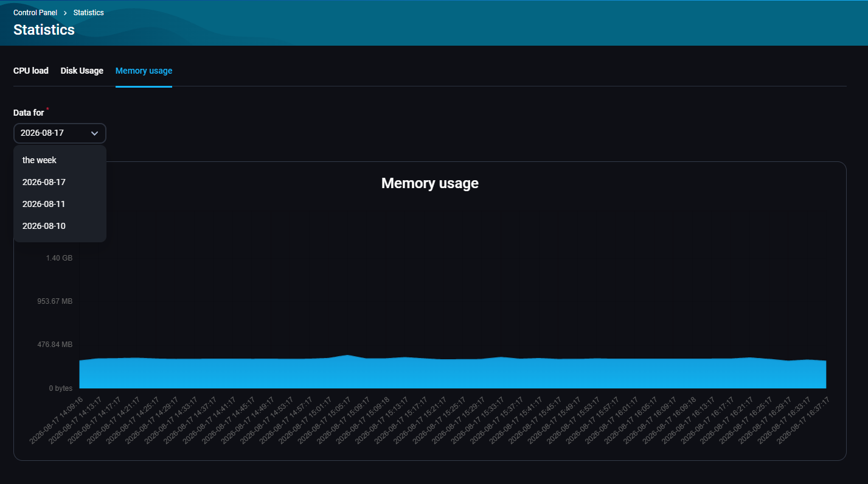Click the 1.40 GB axis label
Viewport: 868px width, 484px height.
59,258
